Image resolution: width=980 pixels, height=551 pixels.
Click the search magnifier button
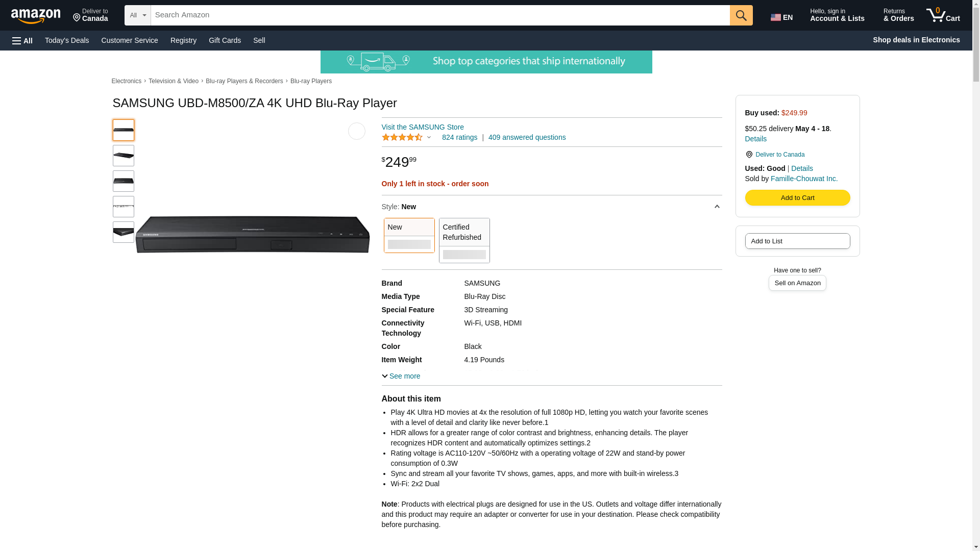tap(741, 15)
